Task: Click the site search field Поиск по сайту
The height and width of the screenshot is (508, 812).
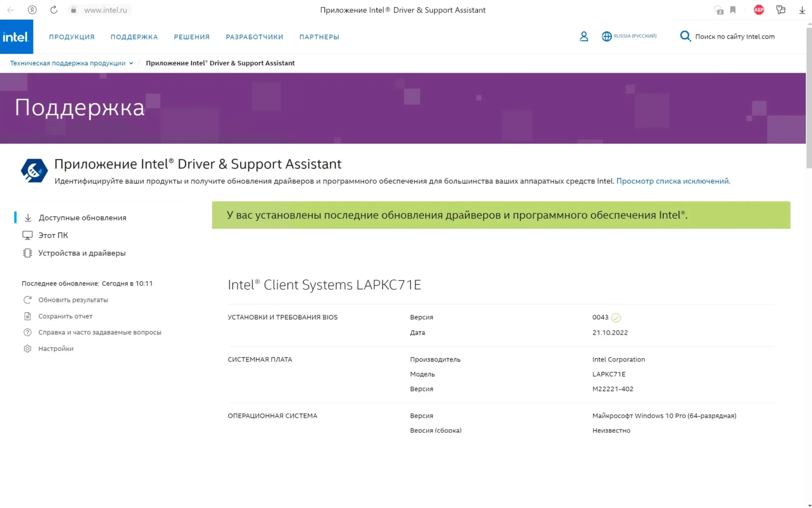Action: pyautogui.click(x=734, y=36)
